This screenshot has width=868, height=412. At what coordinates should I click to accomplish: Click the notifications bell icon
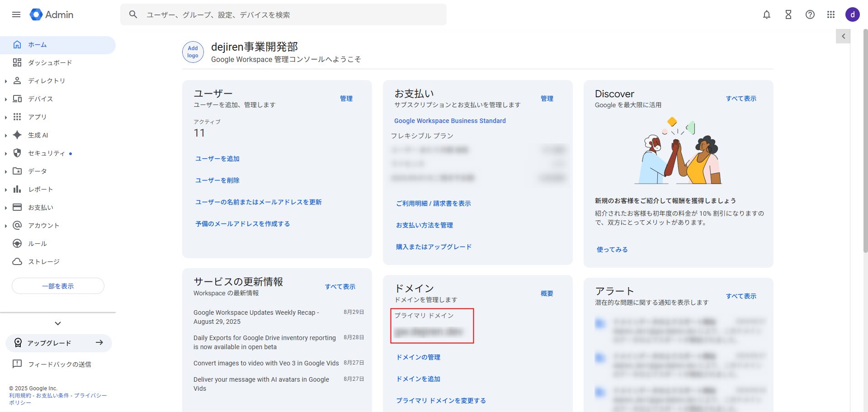(x=766, y=14)
